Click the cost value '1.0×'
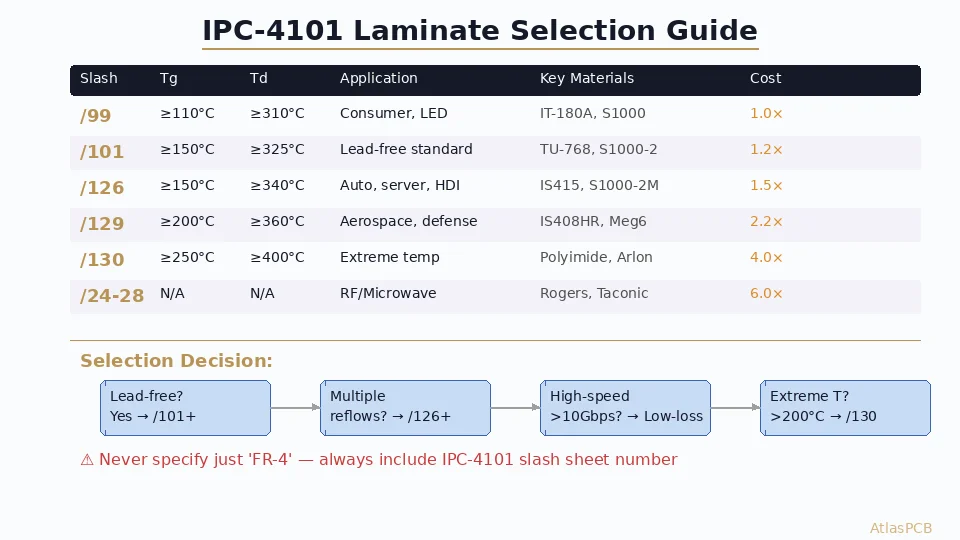The image size is (960, 540). [x=766, y=113]
